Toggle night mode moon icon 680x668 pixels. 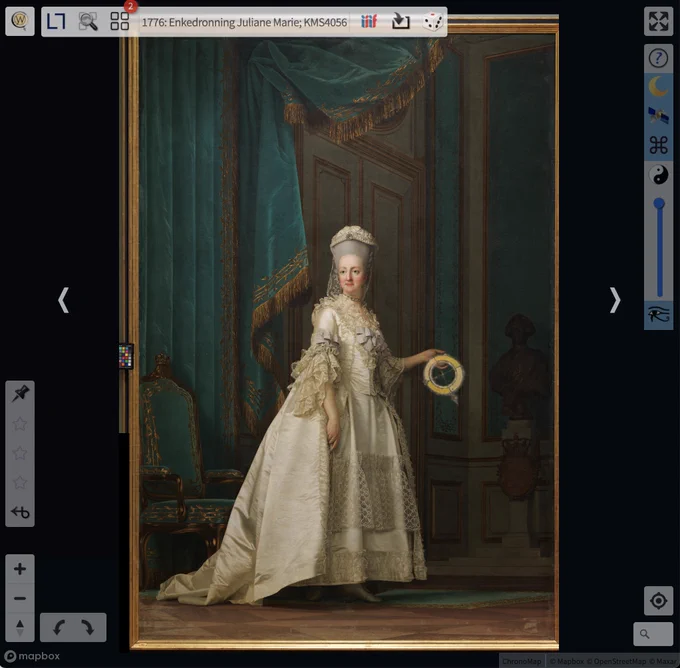(x=658, y=87)
